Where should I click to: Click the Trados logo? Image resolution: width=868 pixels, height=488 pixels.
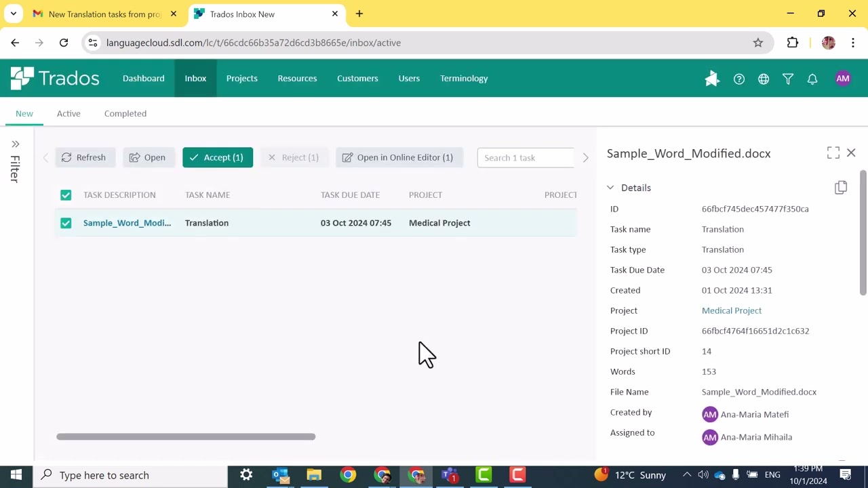(55, 79)
